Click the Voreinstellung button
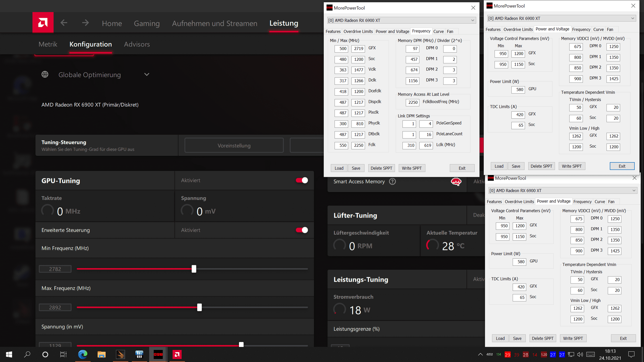 [x=234, y=145]
